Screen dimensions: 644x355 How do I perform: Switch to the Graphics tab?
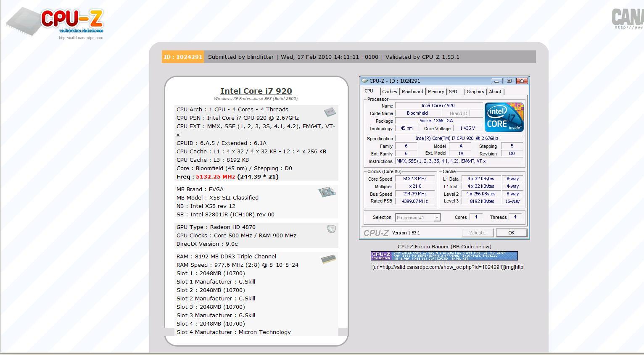tap(475, 92)
